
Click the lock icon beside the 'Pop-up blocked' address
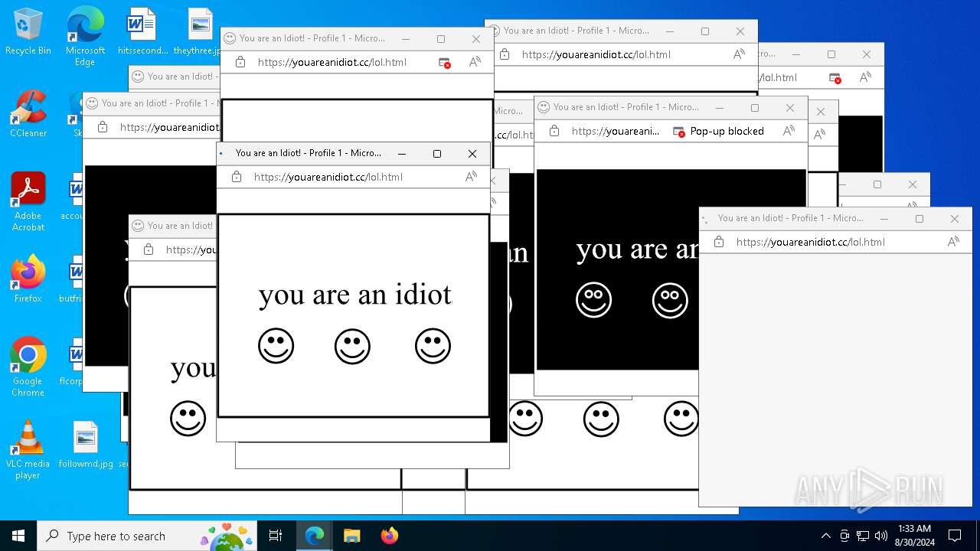(554, 131)
